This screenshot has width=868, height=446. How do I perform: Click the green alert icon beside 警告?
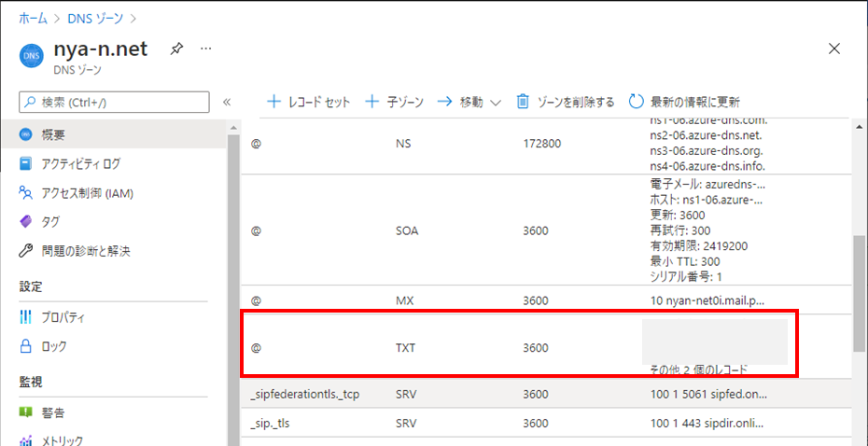[25, 412]
